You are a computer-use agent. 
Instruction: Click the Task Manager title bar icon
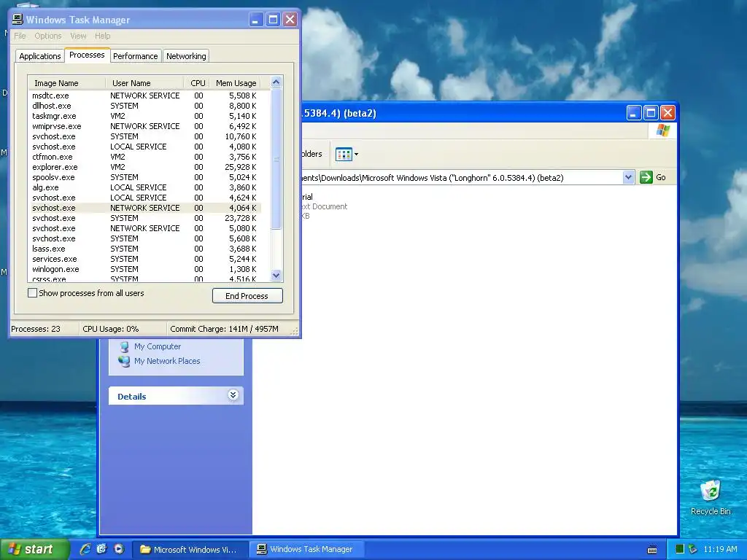tap(18, 19)
